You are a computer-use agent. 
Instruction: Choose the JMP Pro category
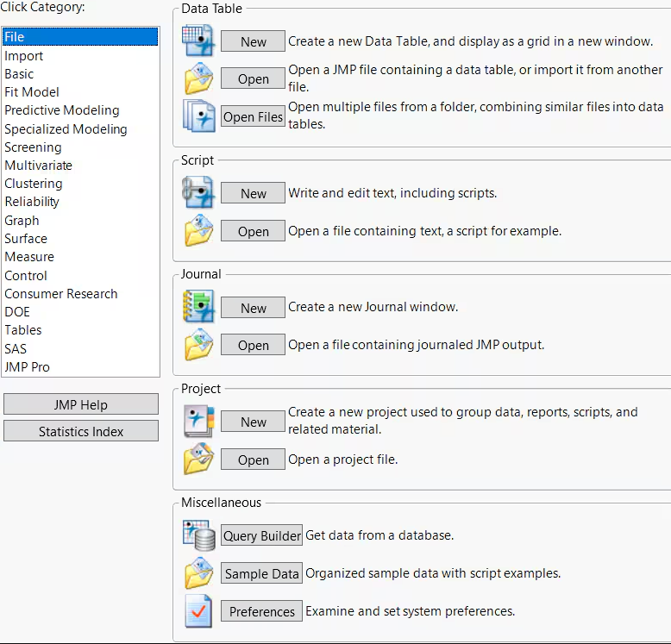coord(80,367)
